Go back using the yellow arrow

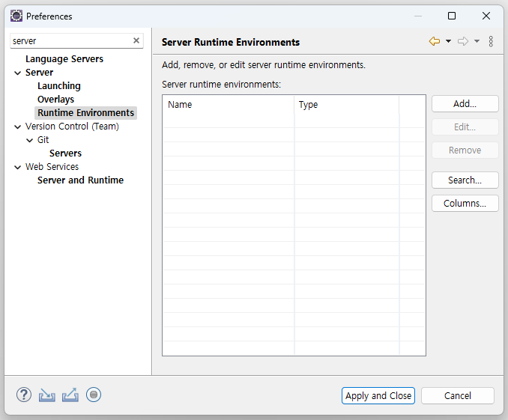pos(435,42)
